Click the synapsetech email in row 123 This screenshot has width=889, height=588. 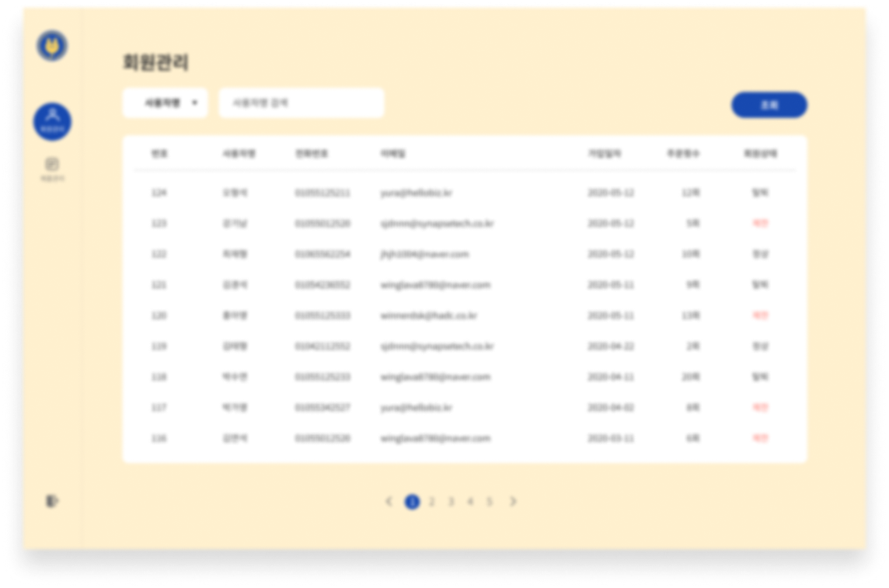[438, 223]
